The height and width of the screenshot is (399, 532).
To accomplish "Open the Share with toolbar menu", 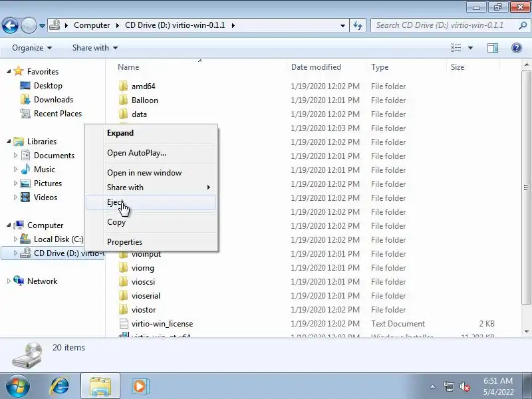I will point(95,48).
